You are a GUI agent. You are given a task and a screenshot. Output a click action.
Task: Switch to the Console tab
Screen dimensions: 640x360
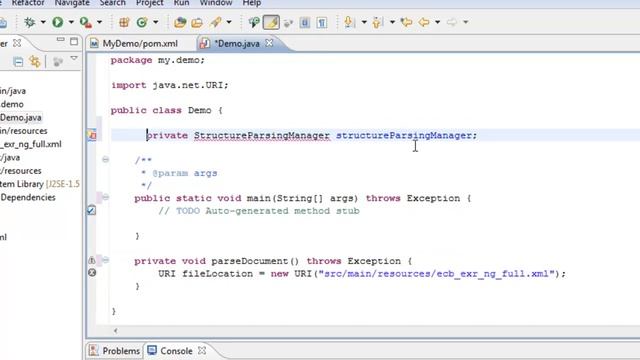(x=171, y=351)
